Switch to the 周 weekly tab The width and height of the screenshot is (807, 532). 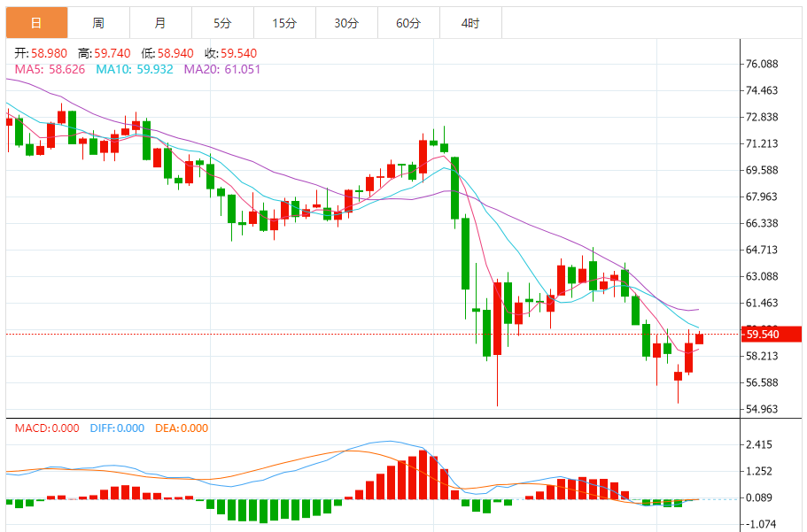(x=98, y=23)
